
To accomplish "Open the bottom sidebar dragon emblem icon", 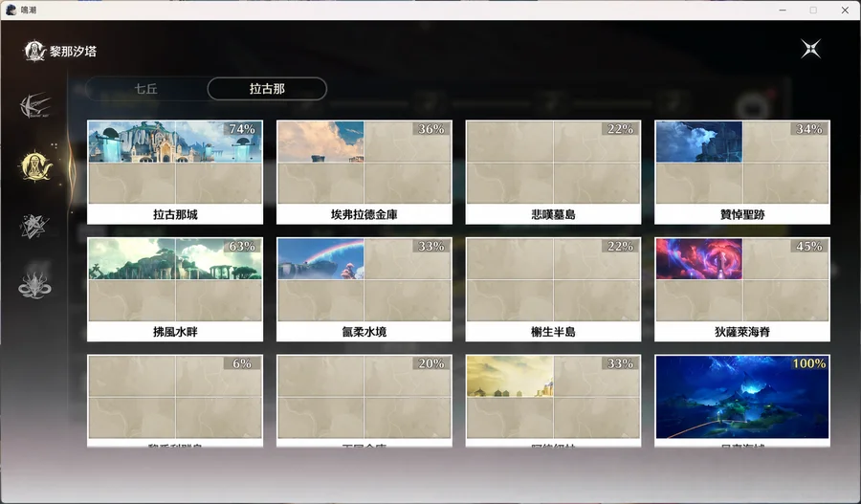I will [34, 286].
